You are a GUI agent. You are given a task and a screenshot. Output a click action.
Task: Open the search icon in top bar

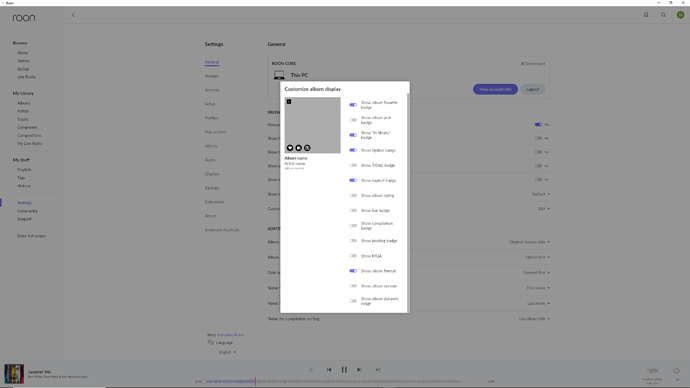[663, 15]
